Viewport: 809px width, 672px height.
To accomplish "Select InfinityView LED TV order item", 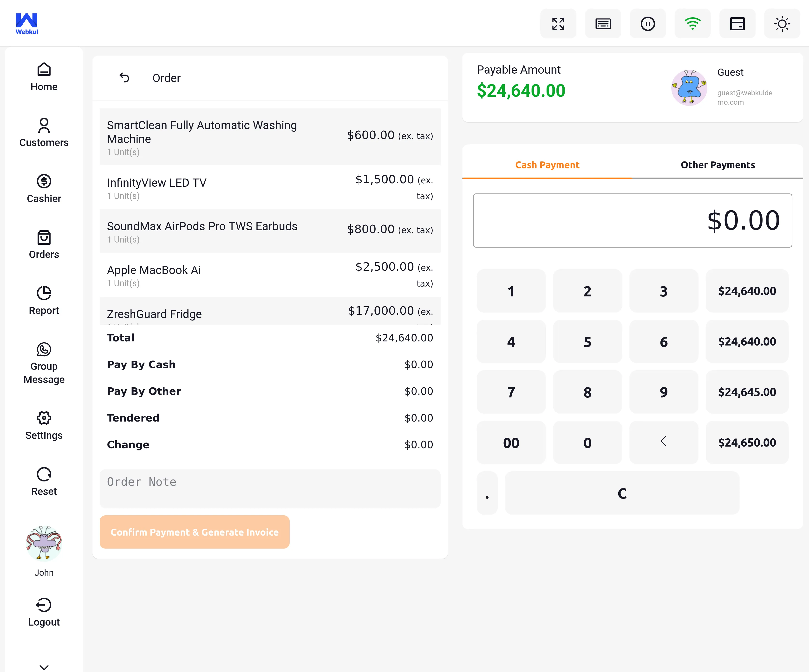I will click(270, 187).
